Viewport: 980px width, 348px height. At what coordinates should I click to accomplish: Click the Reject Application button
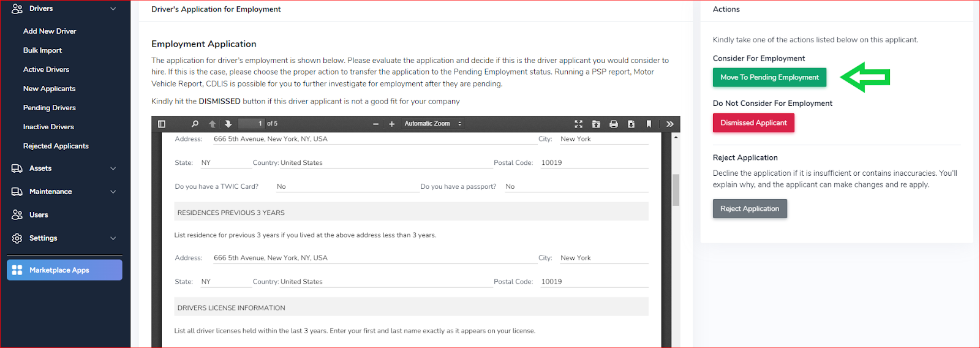[750, 208]
